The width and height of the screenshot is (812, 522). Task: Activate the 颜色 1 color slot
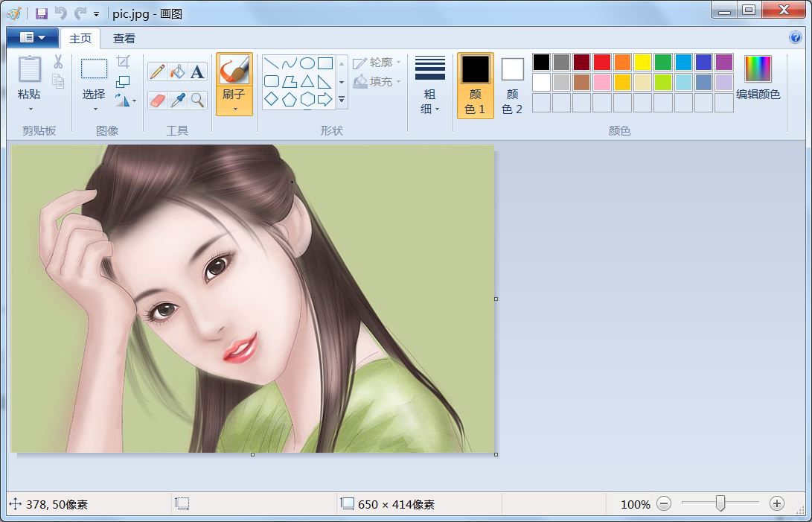tap(475, 85)
